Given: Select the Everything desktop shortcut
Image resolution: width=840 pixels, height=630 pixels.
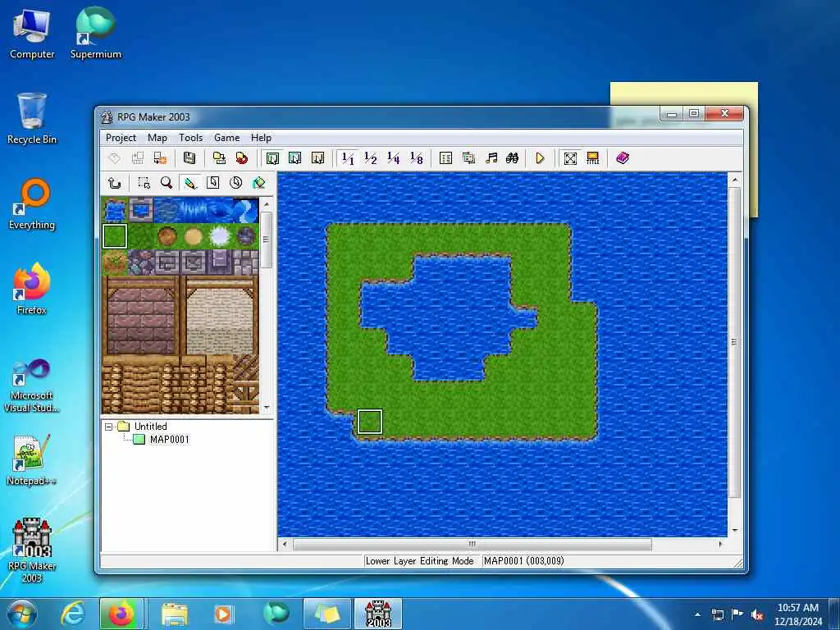Looking at the screenshot, I should [x=32, y=204].
